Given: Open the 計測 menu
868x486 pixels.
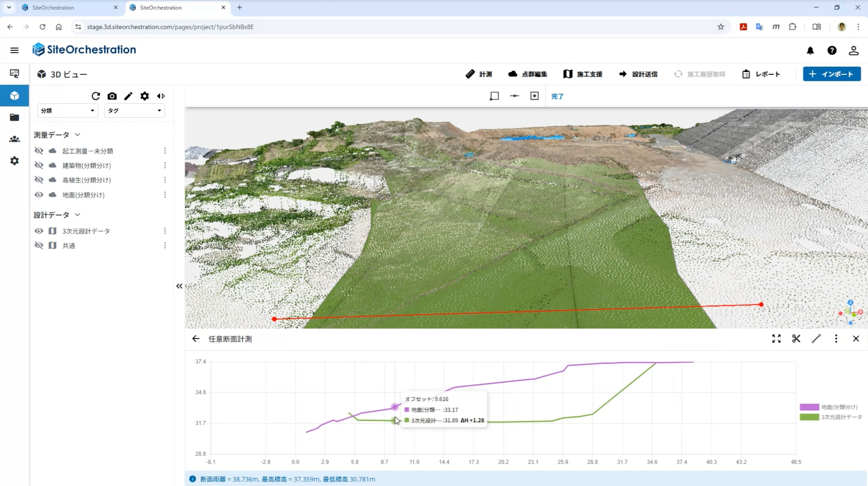Looking at the screenshot, I should coord(479,74).
